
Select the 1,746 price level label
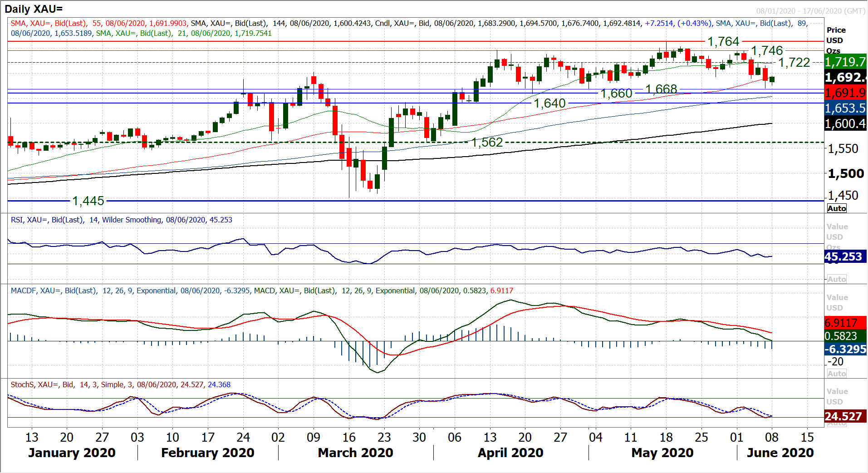click(767, 50)
